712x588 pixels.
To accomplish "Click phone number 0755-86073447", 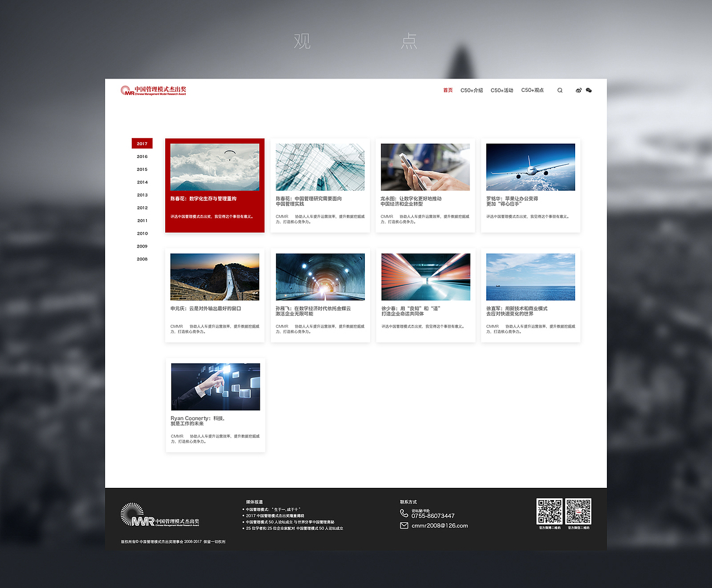I will pyautogui.click(x=433, y=516).
